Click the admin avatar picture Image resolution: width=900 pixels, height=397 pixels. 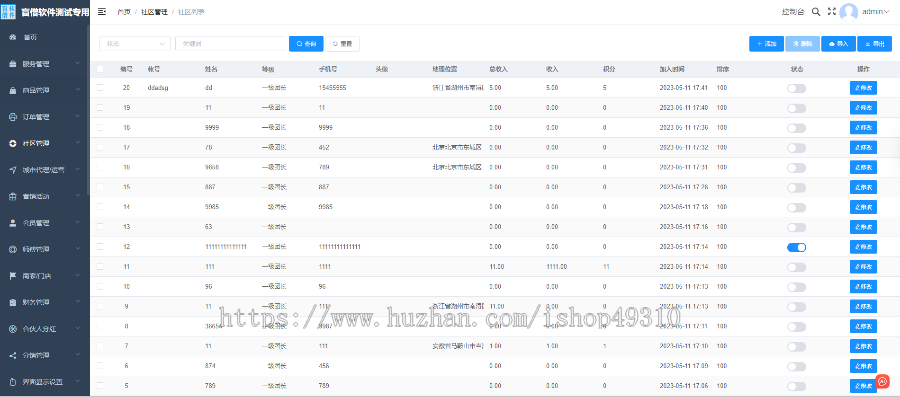(848, 12)
